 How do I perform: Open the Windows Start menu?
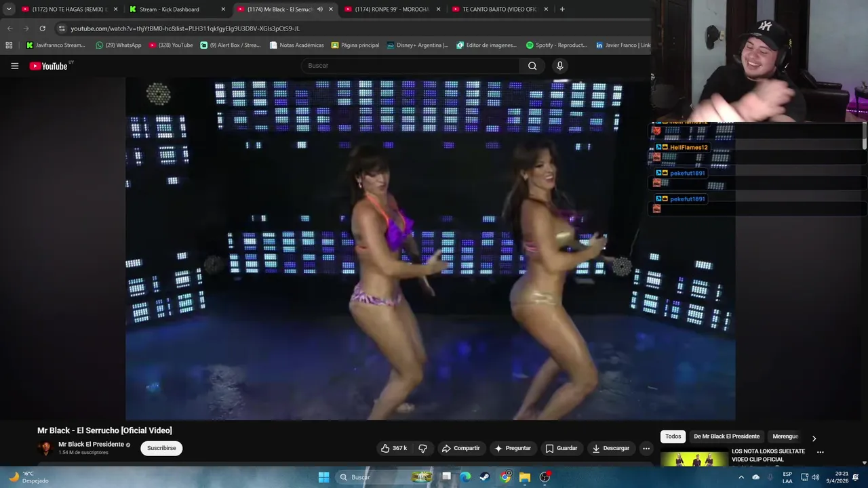[x=323, y=477]
